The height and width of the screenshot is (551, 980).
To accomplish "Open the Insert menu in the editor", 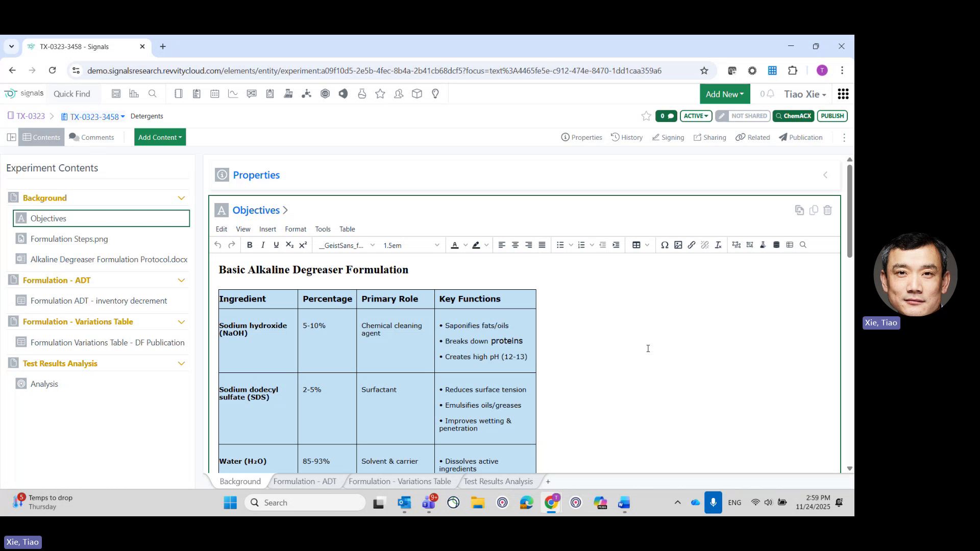I will pyautogui.click(x=267, y=229).
